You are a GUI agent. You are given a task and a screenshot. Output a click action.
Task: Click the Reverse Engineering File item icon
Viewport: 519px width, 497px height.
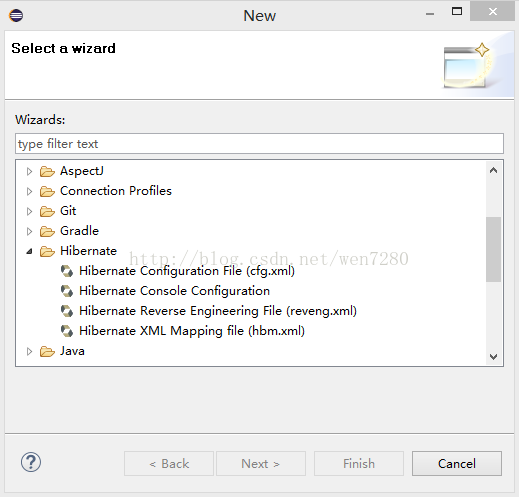67,311
